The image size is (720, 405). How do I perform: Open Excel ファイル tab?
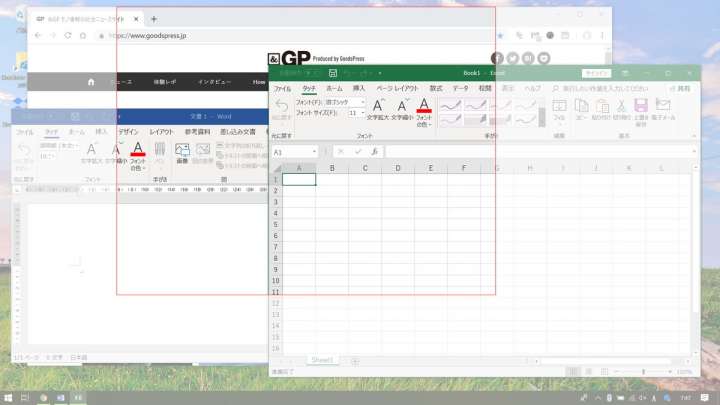pos(282,89)
